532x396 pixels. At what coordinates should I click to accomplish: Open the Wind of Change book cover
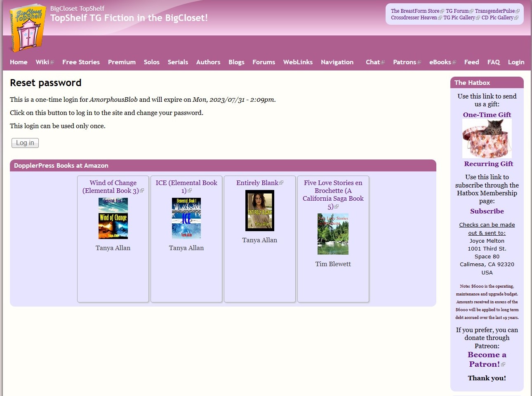[113, 218]
